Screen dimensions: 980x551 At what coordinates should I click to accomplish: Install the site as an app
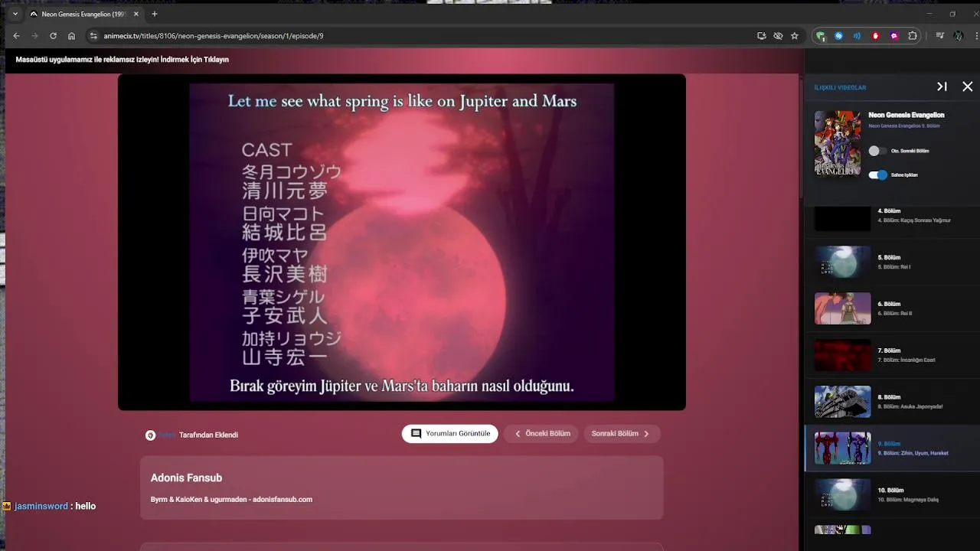[761, 36]
